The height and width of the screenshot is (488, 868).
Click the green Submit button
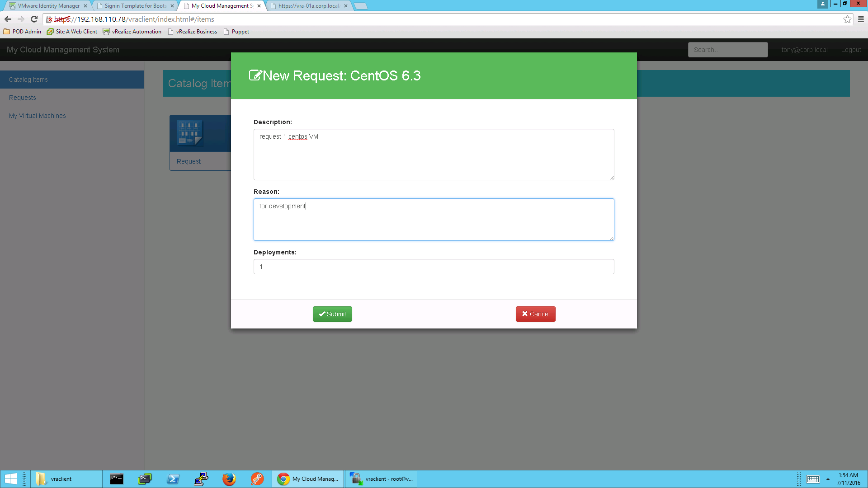point(332,314)
